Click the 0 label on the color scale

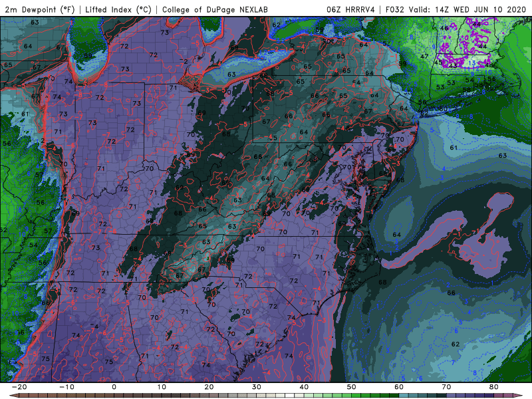point(114,387)
